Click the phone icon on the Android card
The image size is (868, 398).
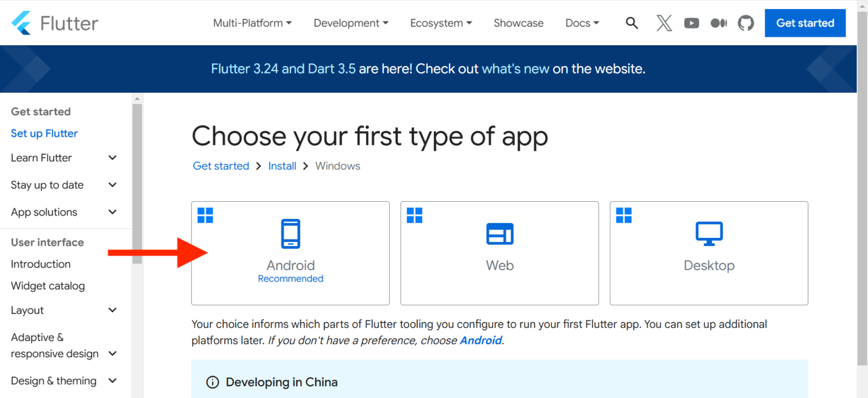pos(290,233)
